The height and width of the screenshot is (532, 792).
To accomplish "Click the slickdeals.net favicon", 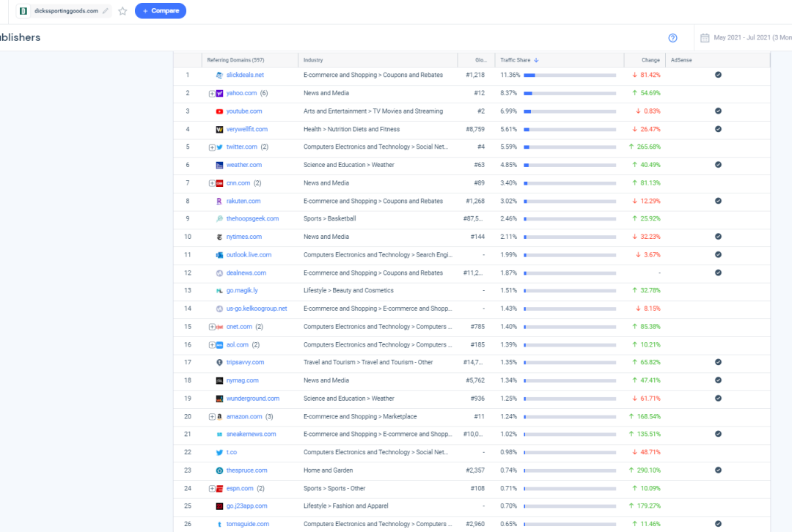I will point(219,75).
